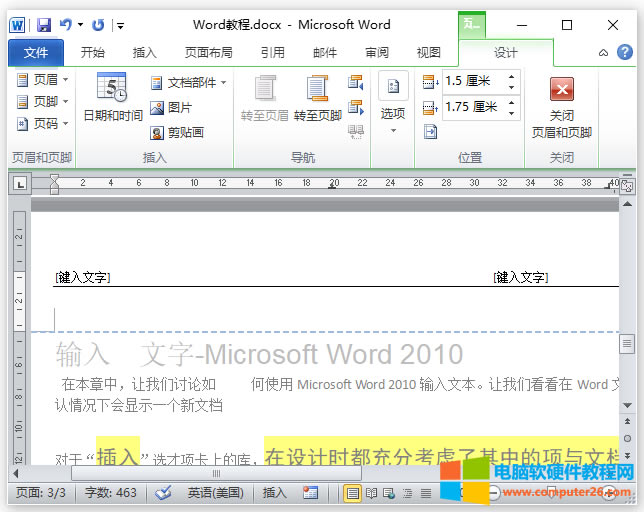Click Select Browse Object circle button
The width and height of the screenshot is (644, 512).
627,439
